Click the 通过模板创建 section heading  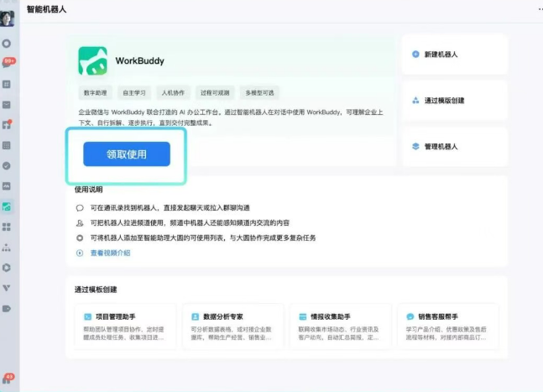(96, 290)
